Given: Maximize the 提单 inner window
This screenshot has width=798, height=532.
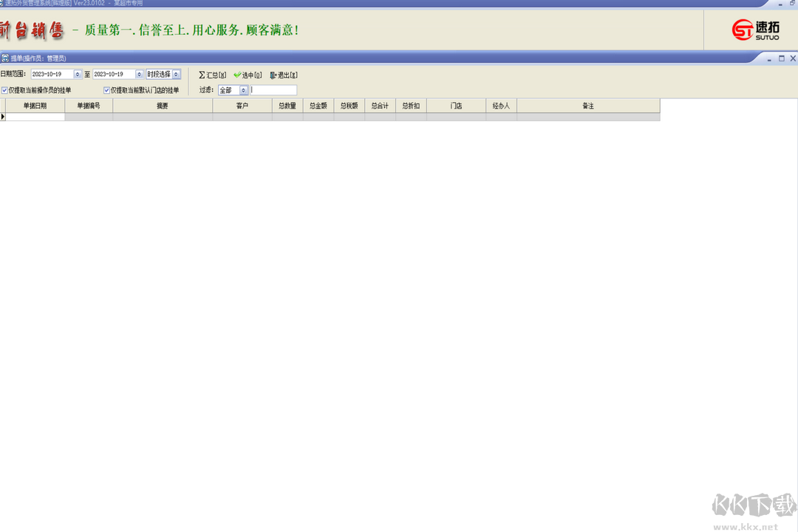Looking at the screenshot, I should tap(781, 58).
